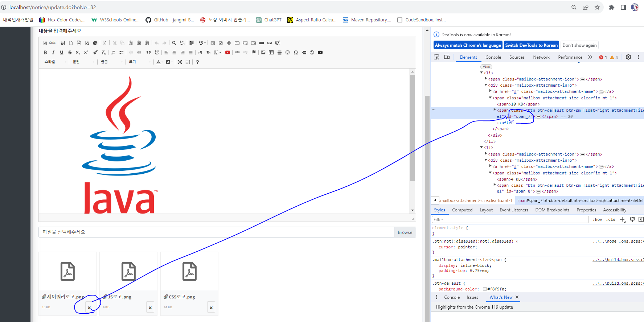
Task: Activate the DevTools element inspector icon
Action: [x=436, y=57]
